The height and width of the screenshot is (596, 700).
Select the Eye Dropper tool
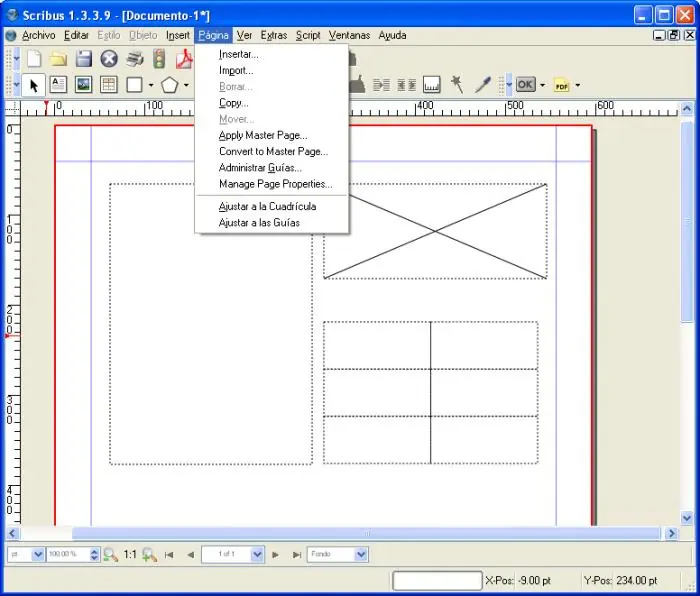point(483,85)
